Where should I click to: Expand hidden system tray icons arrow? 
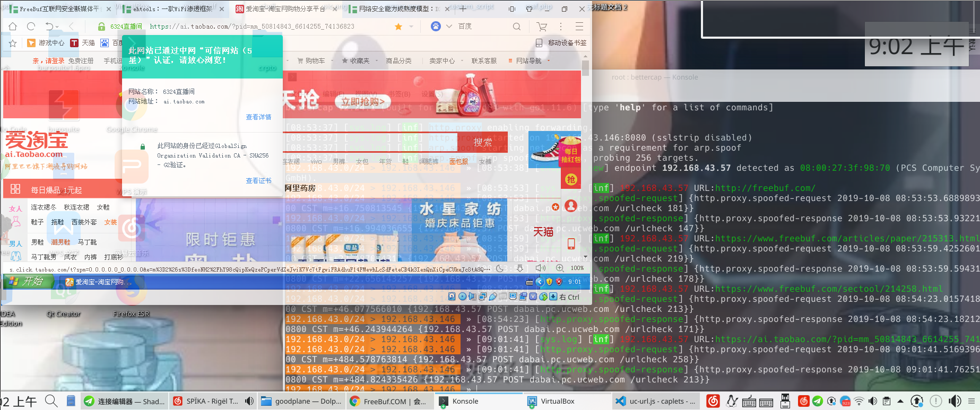pyautogui.click(x=900, y=402)
